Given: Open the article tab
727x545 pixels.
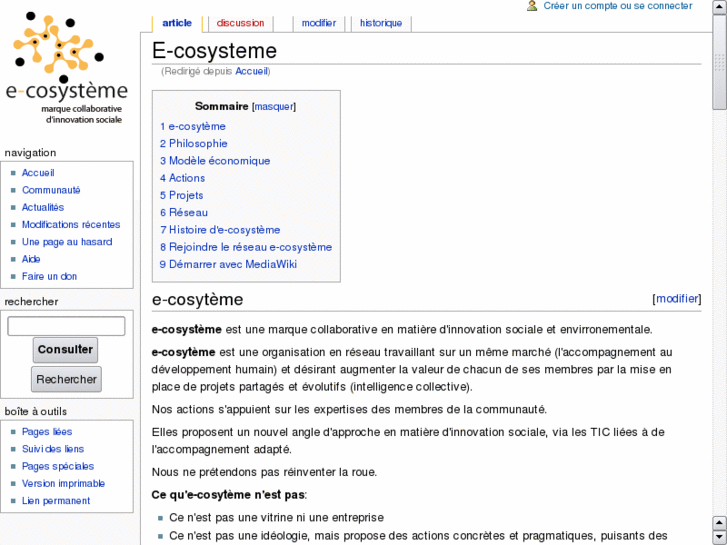Looking at the screenshot, I should point(177,23).
